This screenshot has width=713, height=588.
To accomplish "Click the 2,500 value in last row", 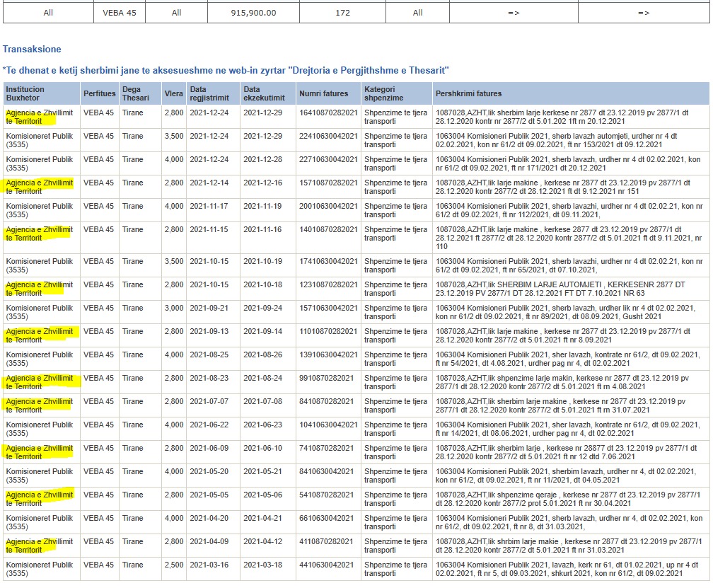I will (173, 565).
